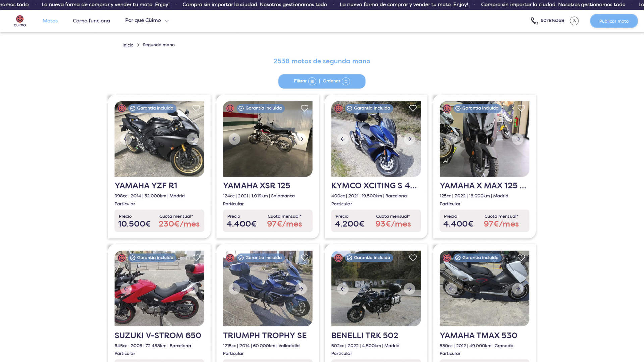Click the 230€/mes monthly fee
The height and width of the screenshot is (362, 644).
pos(179,224)
